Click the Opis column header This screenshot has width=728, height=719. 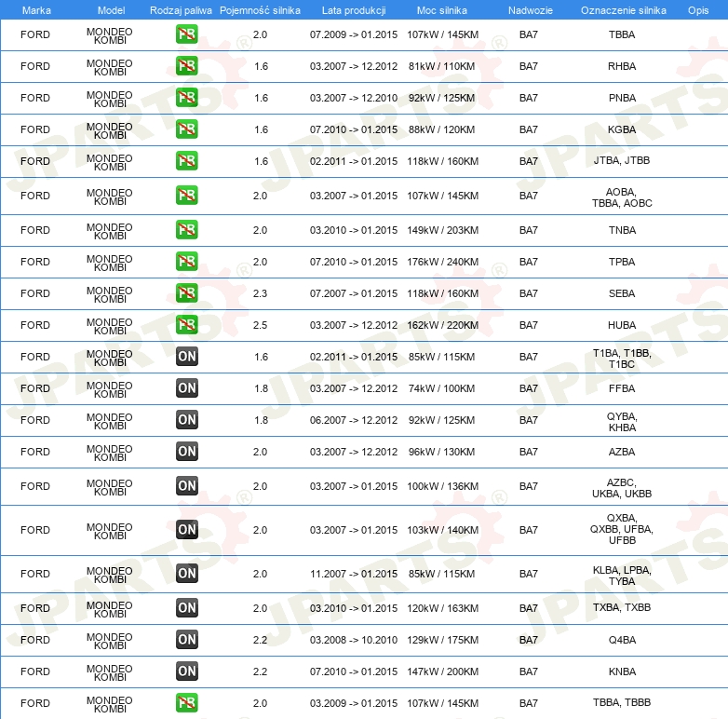pyautogui.click(x=697, y=9)
